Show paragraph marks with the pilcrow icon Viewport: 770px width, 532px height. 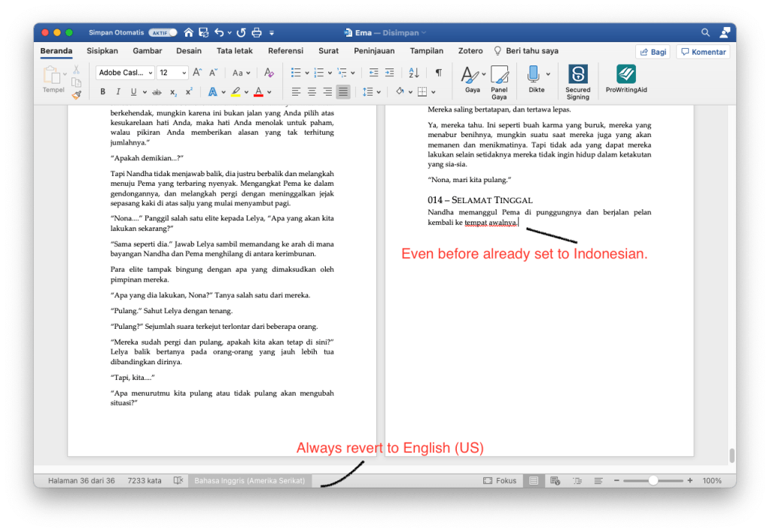click(x=438, y=73)
